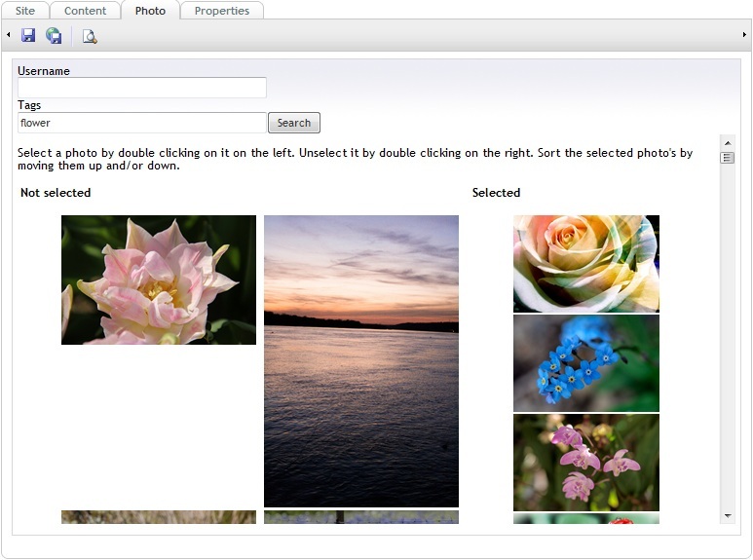Image resolution: width=753 pixels, height=560 pixels.
Task: Click the Selected heading
Action: tap(496, 193)
